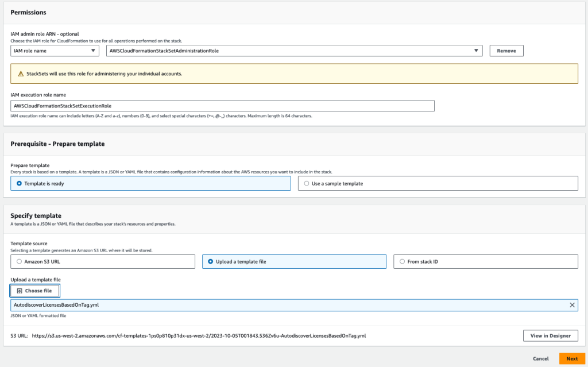The height and width of the screenshot is (367, 588).
Task: Open the template in View in Designer
Action: click(x=550, y=335)
